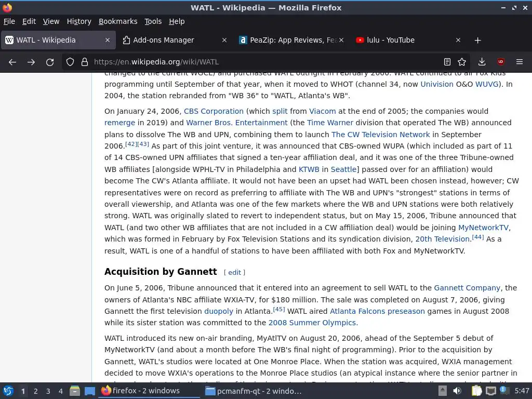Switch to the PeaZip App Reviews tab
The image size is (532, 399).
[291, 40]
